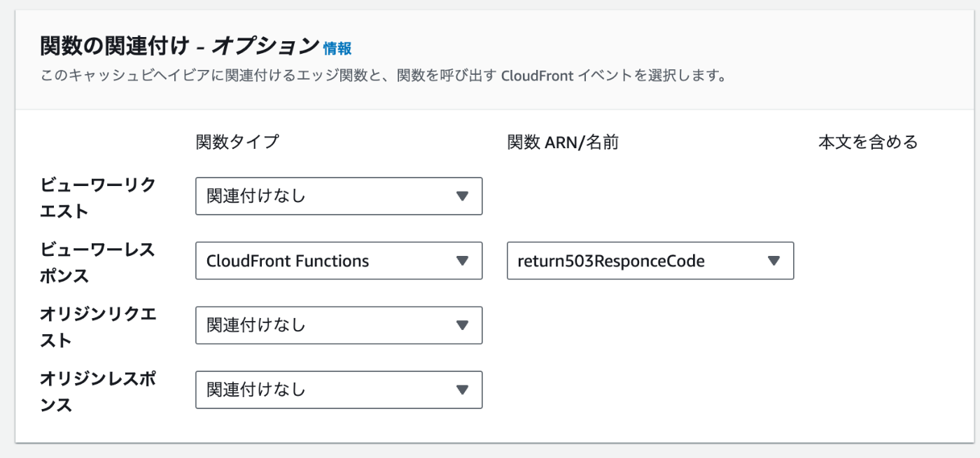Click the 関数タイプ column header

point(237,142)
